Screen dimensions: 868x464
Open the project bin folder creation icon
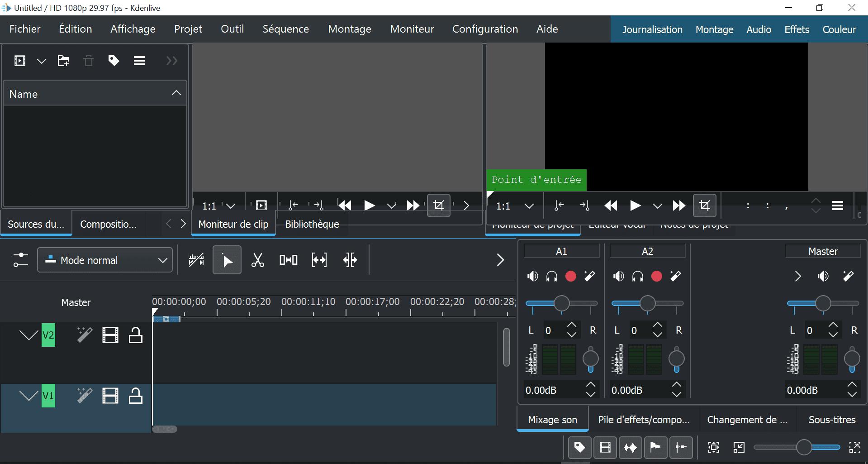click(x=63, y=60)
